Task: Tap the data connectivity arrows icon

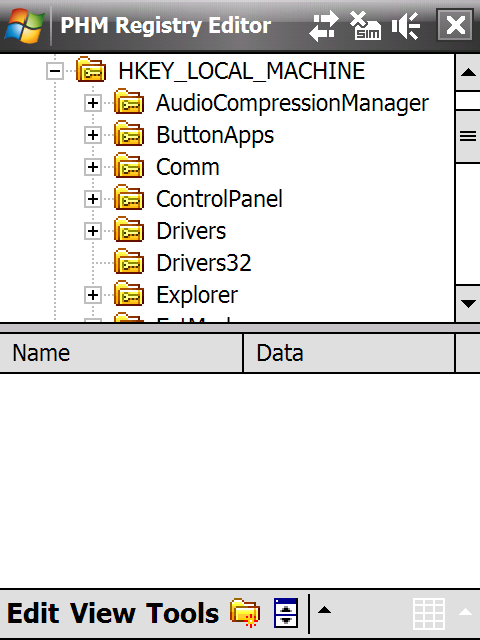Action: (324, 26)
